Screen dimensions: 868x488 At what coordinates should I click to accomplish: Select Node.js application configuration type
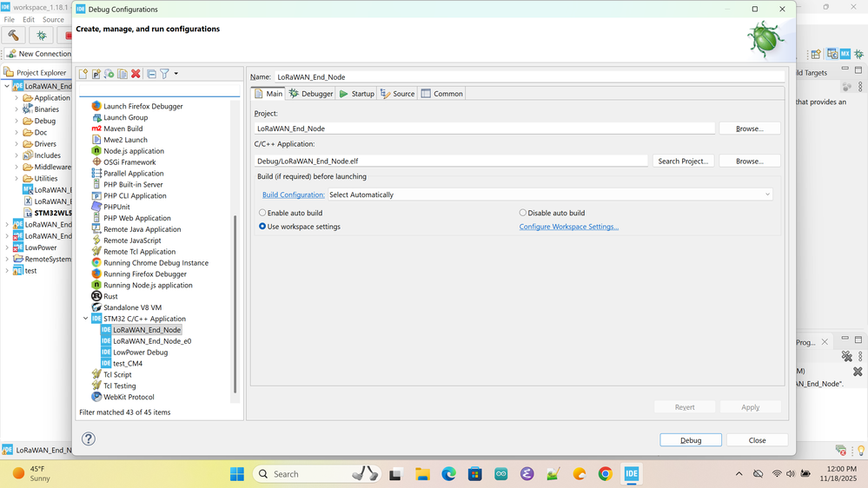[x=134, y=151]
